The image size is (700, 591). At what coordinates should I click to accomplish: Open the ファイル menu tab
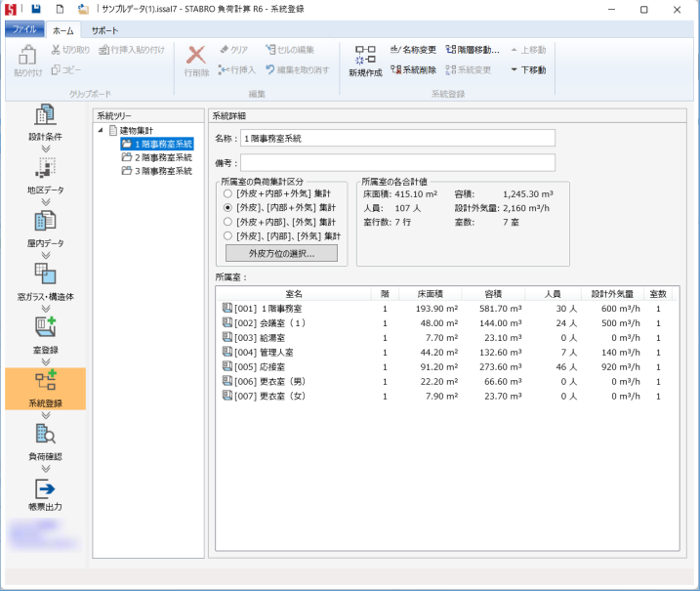pyautogui.click(x=24, y=30)
